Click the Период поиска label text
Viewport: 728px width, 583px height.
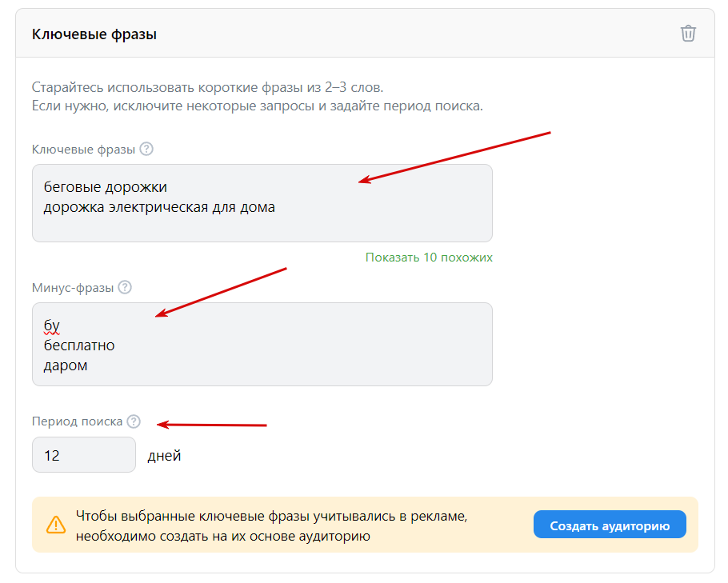(77, 421)
